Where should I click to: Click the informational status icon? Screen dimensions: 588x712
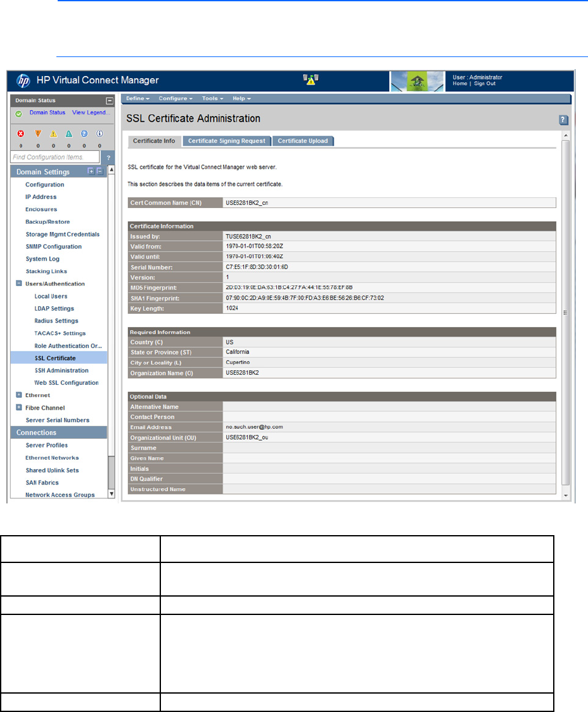click(x=100, y=134)
